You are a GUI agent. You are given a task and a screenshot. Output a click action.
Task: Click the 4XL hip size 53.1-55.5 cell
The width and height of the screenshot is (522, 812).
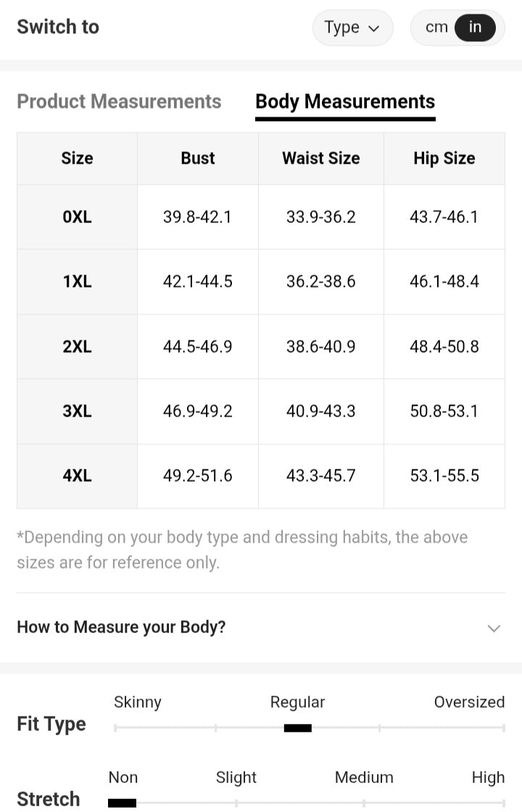[x=444, y=476]
